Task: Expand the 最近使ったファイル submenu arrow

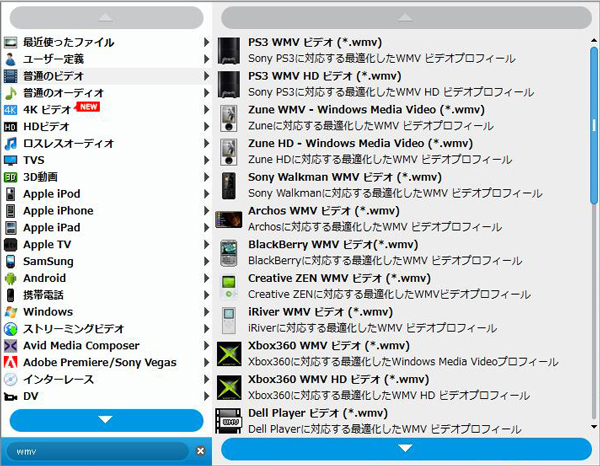Action: 206,42
